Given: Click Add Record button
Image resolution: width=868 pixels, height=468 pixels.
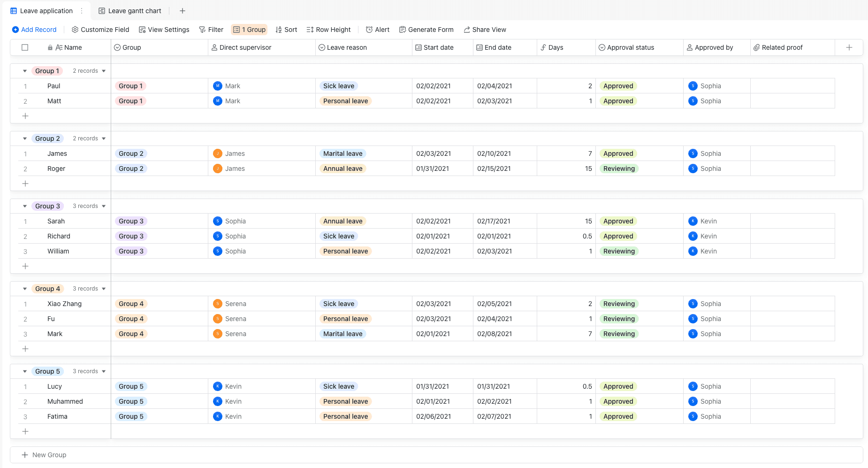Looking at the screenshot, I should [x=34, y=30].
